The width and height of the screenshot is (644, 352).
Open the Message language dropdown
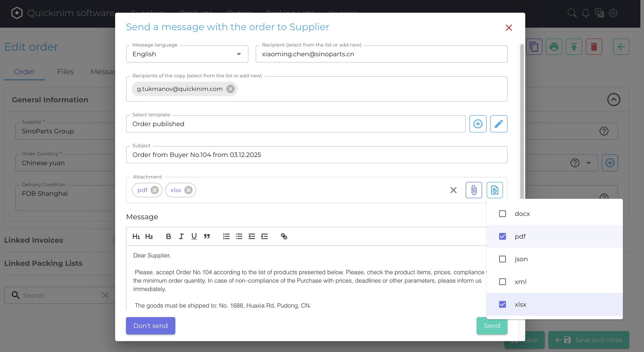tap(187, 54)
